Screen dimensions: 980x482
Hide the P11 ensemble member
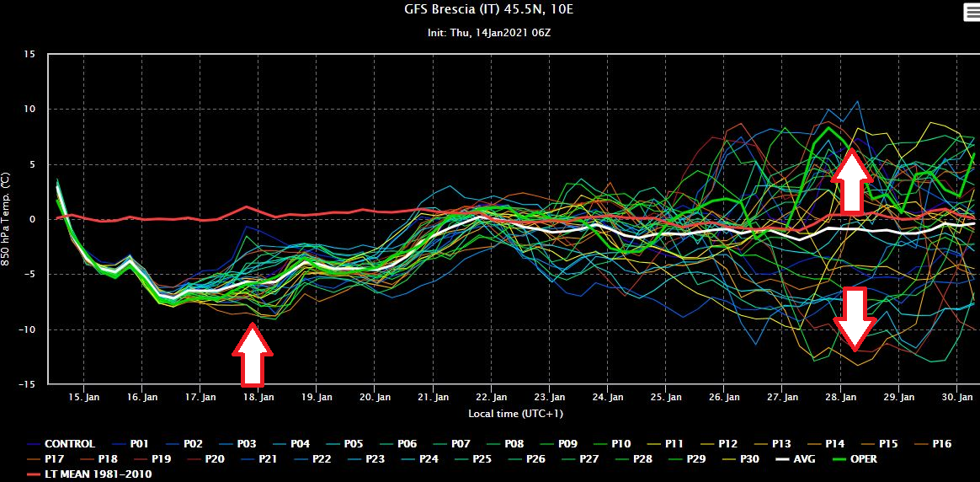pyautogui.click(x=664, y=444)
